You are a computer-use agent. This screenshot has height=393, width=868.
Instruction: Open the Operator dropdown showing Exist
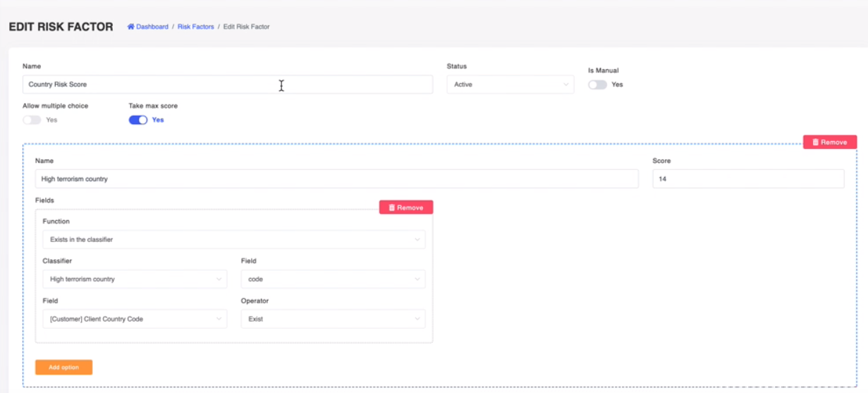333,319
